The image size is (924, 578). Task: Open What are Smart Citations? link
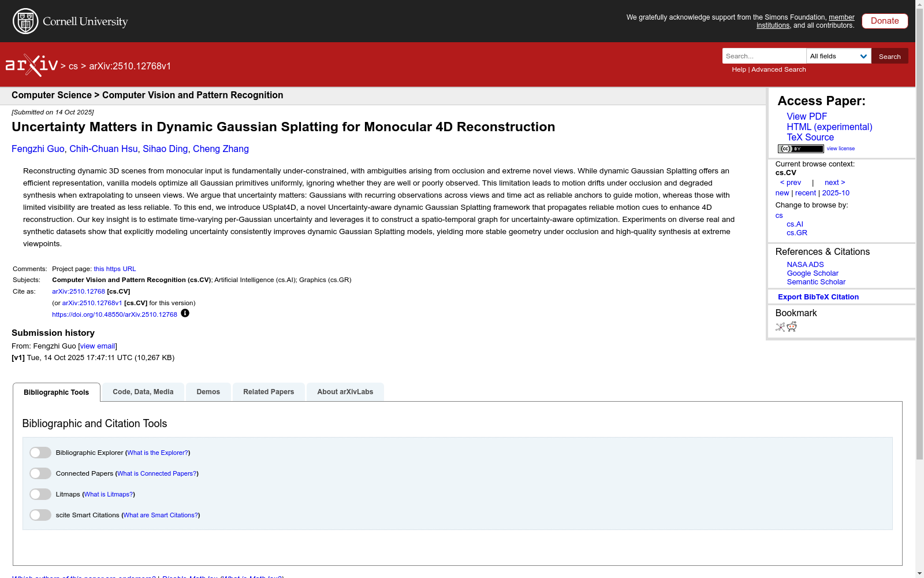161,515
